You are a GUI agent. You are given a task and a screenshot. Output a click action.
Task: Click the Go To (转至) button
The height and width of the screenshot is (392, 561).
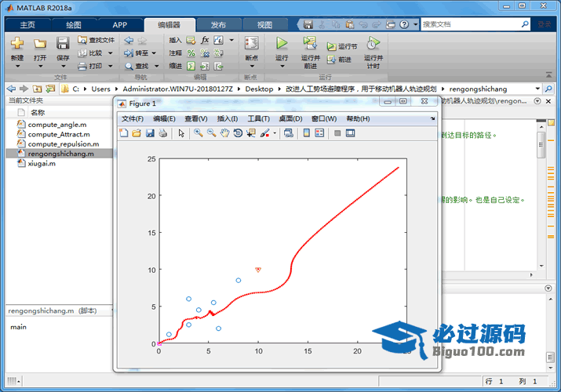point(137,53)
